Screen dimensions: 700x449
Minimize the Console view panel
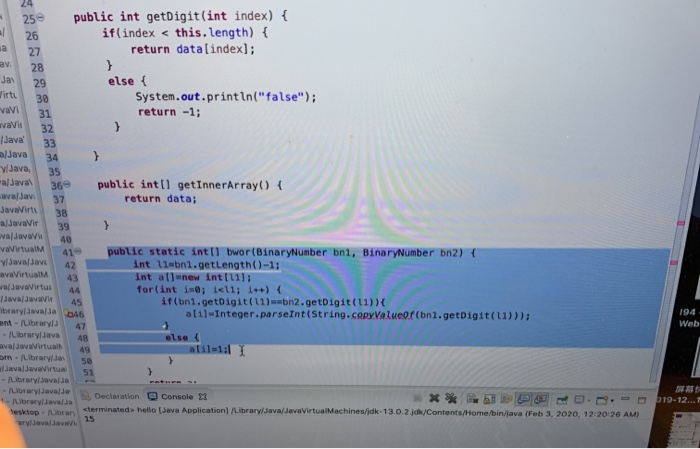(x=625, y=398)
